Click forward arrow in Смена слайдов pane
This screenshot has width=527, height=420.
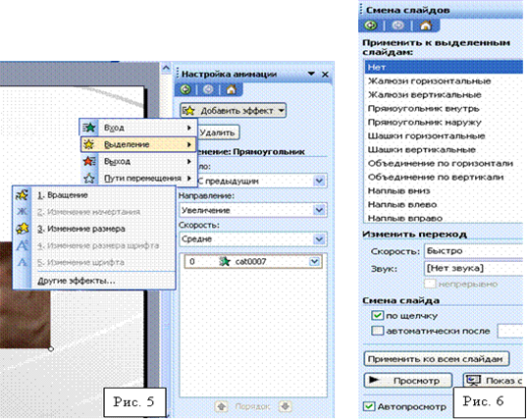(x=397, y=26)
